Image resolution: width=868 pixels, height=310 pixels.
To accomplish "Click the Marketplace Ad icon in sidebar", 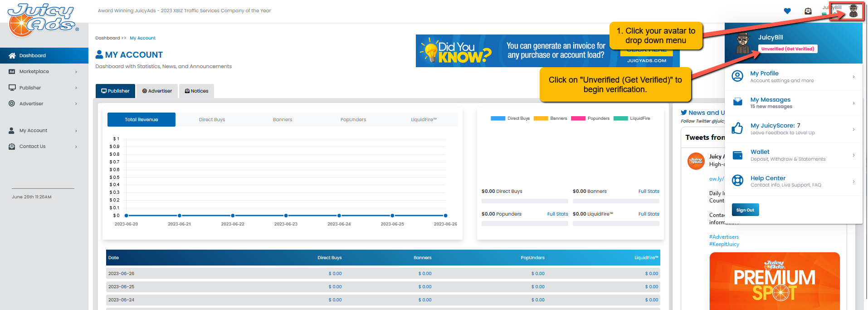I will pos(12,72).
